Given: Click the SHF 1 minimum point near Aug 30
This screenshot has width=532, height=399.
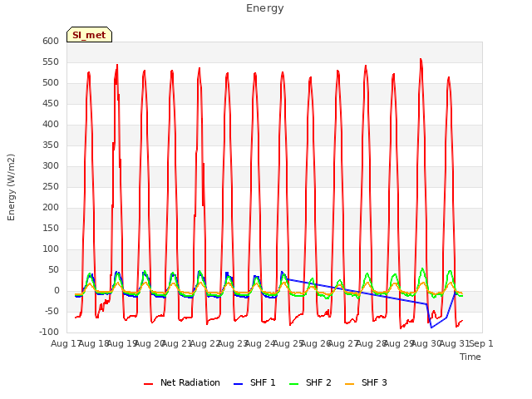Looking at the screenshot, I should [431, 328].
